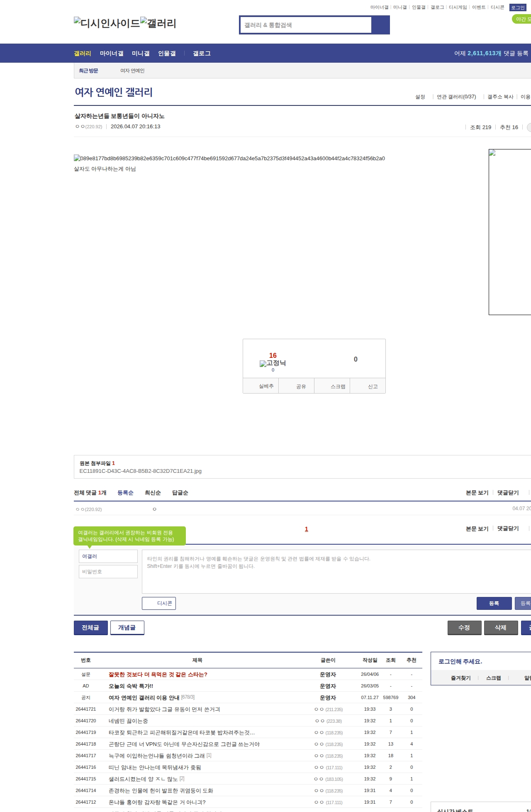Viewport: 531px width, 812px height.
Task: Open 마이너갤 in the top utility links
Action: [x=379, y=7]
